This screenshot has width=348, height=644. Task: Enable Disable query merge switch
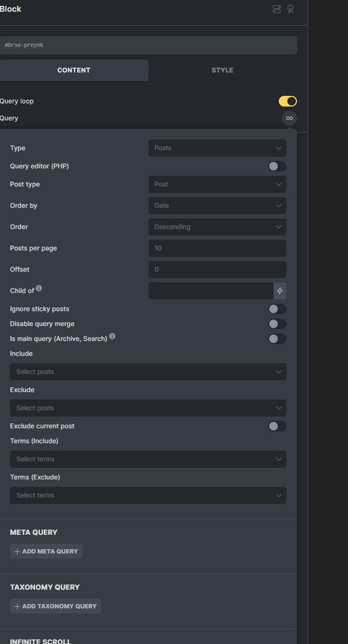click(277, 324)
